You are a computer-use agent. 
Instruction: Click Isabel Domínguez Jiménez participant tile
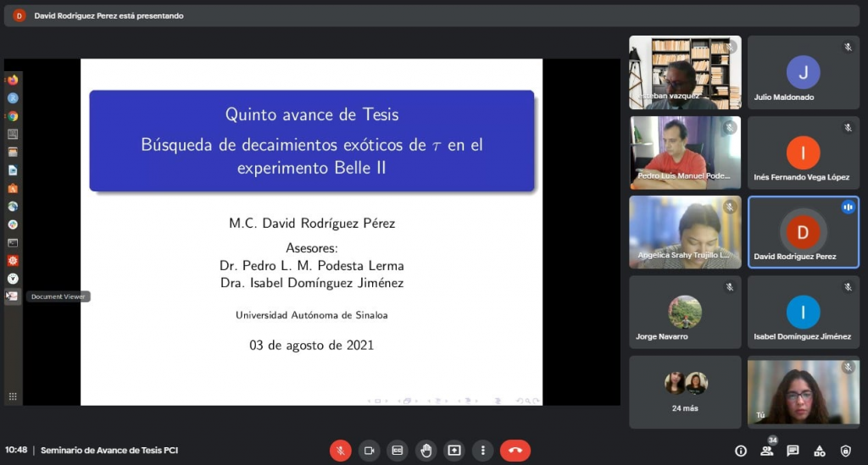point(804,313)
